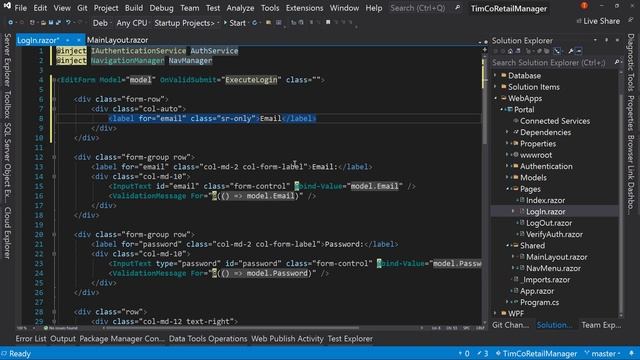Click the Hot Reload icon next to Start
Image resolution: width=640 pixels, height=360 pixels.
[x=254, y=23]
